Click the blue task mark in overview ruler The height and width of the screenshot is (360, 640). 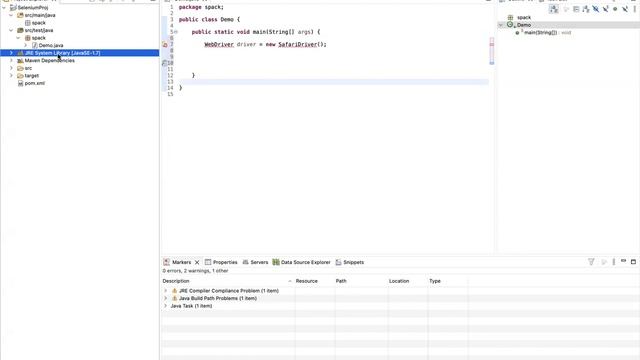pos(491,63)
